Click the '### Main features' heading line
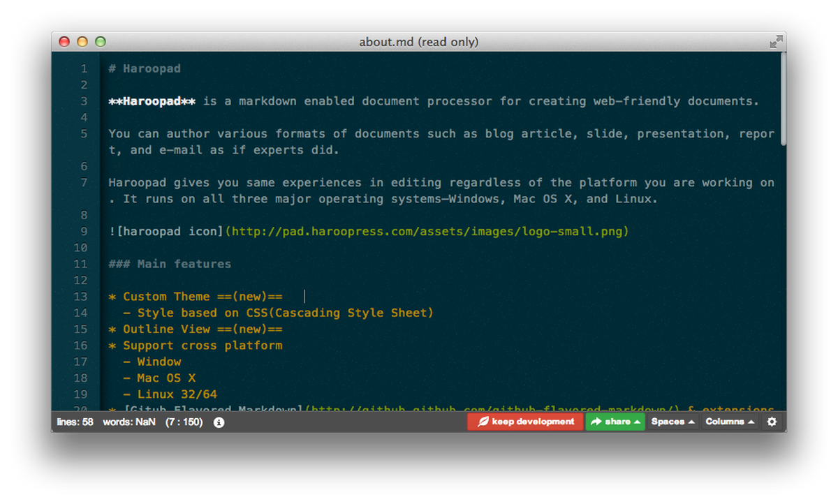838x504 pixels. [x=170, y=264]
